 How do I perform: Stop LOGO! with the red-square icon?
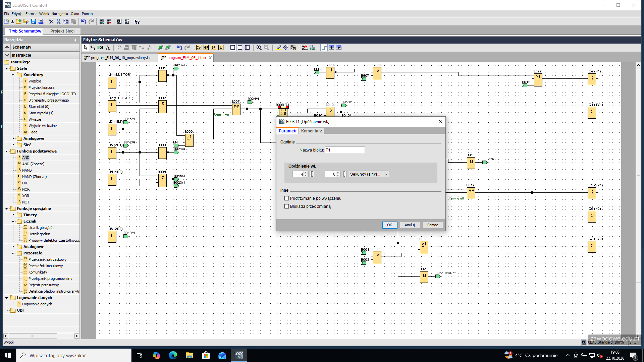click(109, 21)
